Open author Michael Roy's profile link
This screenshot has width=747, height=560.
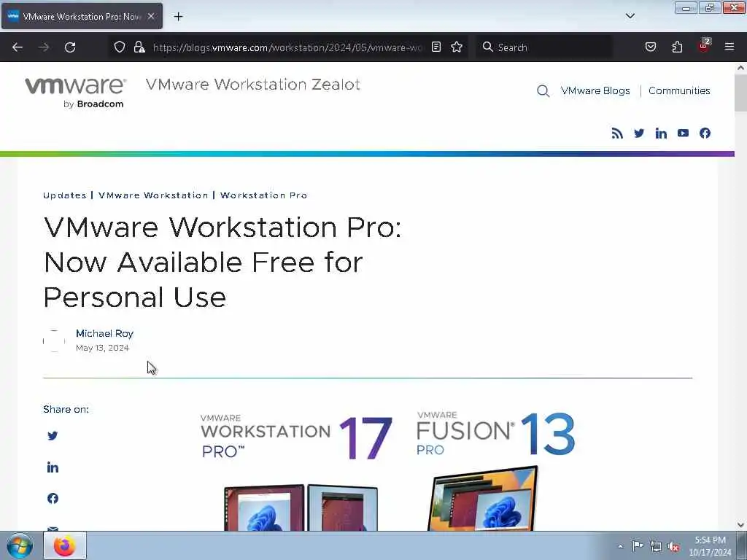104,333
